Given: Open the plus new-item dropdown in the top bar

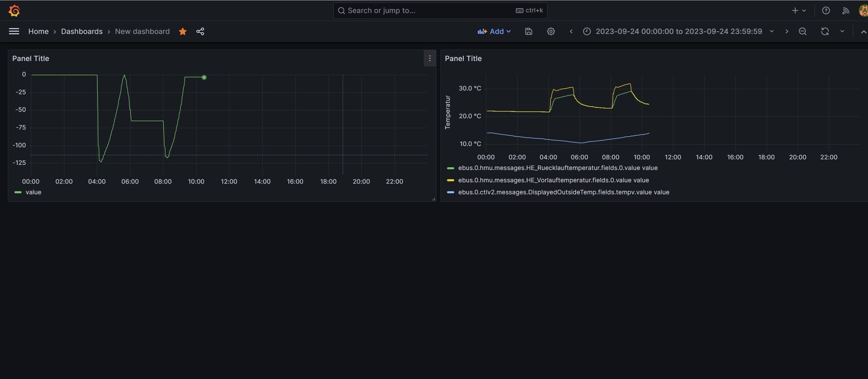Looking at the screenshot, I should pyautogui.click(x=799, y=10).
